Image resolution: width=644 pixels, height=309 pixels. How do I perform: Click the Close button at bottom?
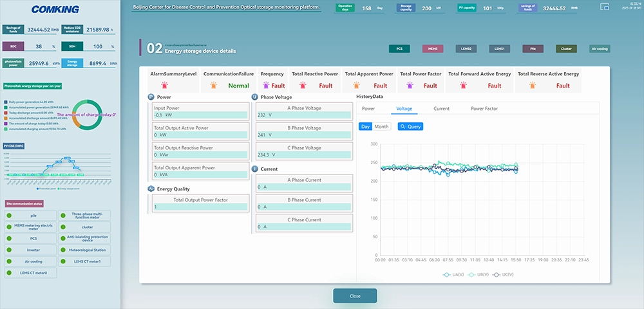[355, 296]
